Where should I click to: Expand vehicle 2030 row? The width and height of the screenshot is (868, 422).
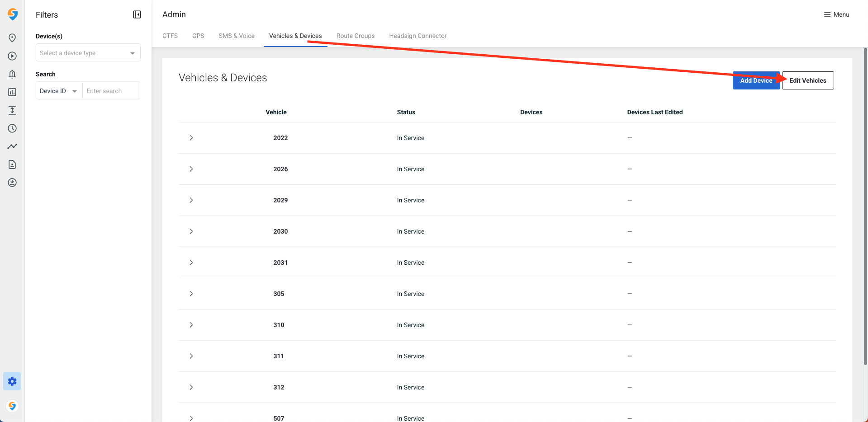(191, 231)
